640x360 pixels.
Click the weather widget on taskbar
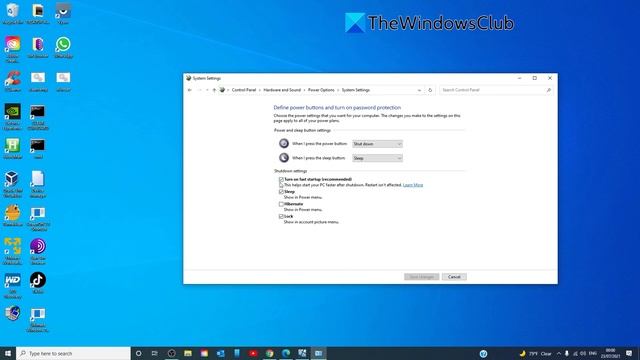click(x=536, y=353)
